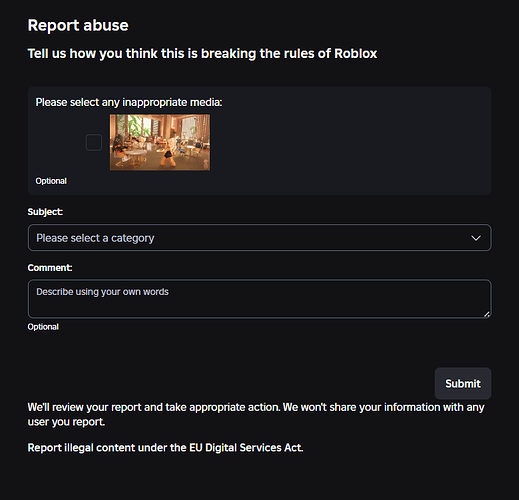This screenshot has width=519, height=500.
Task: Click empty space inside the media selection panel
Action: [x=350, y=143]
